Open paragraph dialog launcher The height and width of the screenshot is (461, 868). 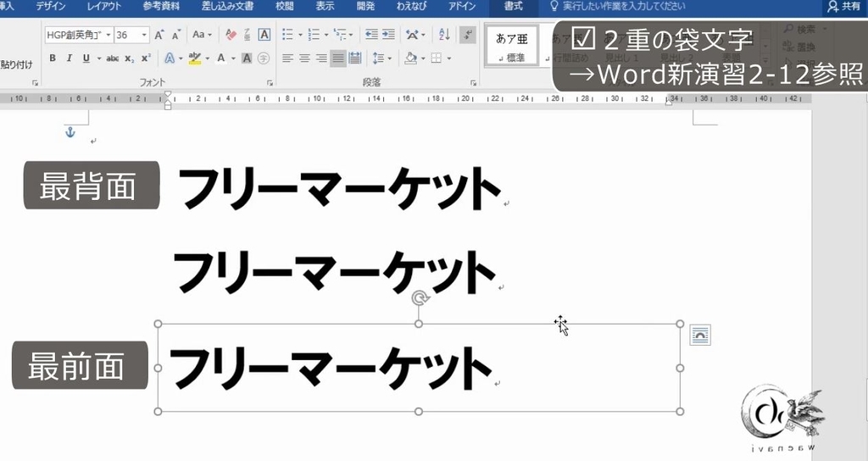click(x=473, y=83)
